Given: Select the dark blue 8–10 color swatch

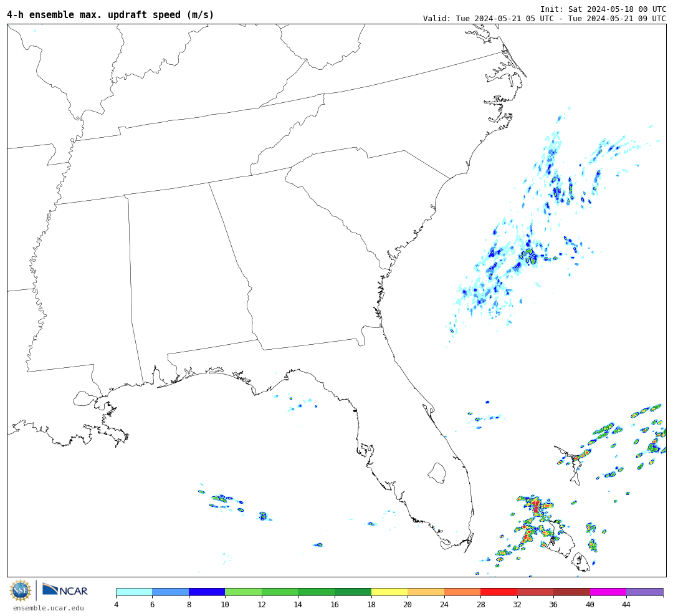Looking at the screenshot, I should pos(207,592).
